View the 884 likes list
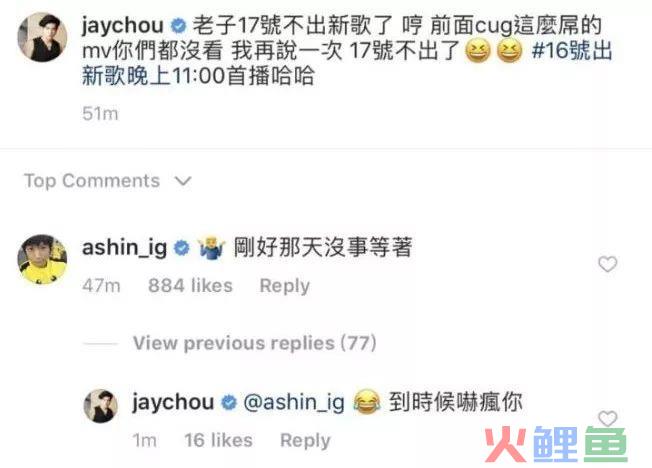Viewport: 652px width, 468px height. pyautogui.click(x=190, y=286)
